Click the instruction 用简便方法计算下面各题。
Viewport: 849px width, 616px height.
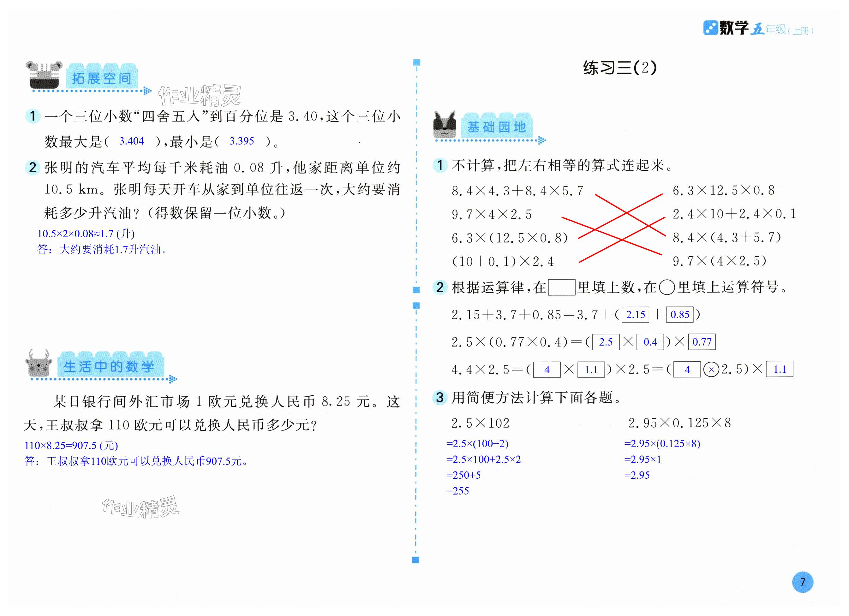point(537,397)
